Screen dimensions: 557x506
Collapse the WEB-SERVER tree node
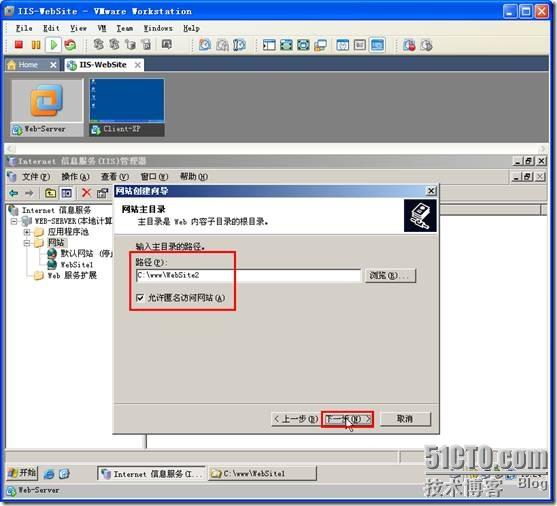point(14,221)
